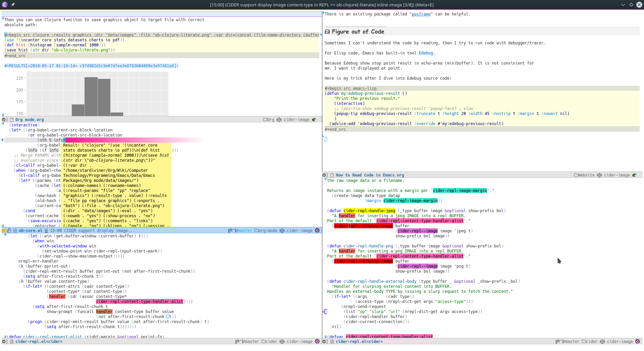Click the highlighted cider-repl-handle-jpeg symbol
Image resolution: width=644 pixels, height=351 pixels.
pos(369,211)
